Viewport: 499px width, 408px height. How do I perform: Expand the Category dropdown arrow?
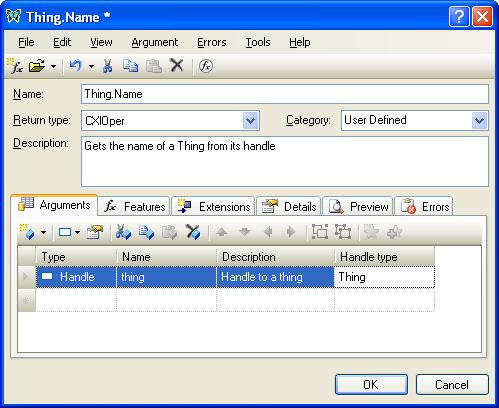pos(479,121)
